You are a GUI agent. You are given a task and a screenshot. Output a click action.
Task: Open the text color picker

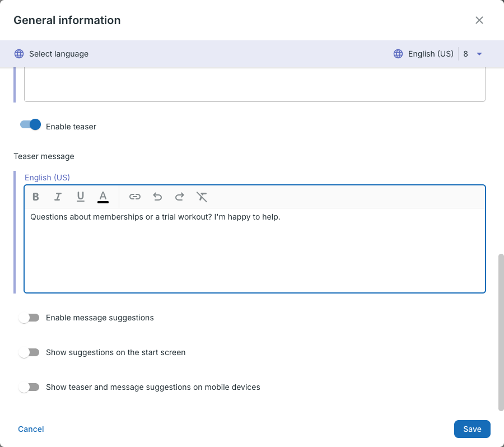(103, 197)
